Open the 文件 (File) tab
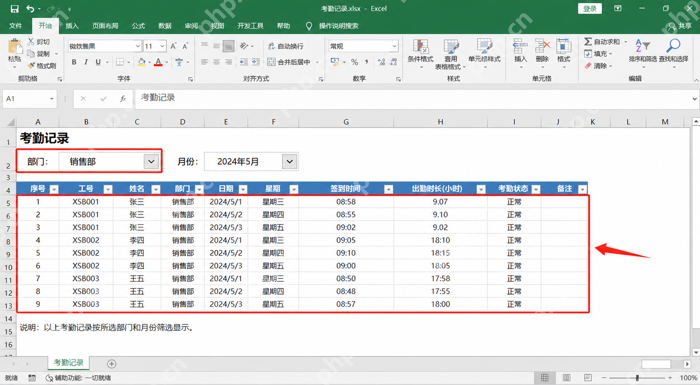 tap(16, 26)
